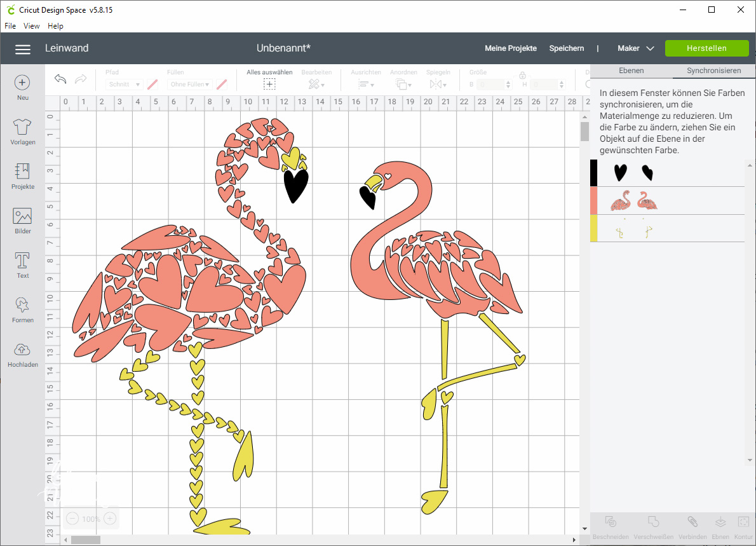Open the Bilder images icon
This screenshot has height=546, width=756.
[x=22, y=216]
